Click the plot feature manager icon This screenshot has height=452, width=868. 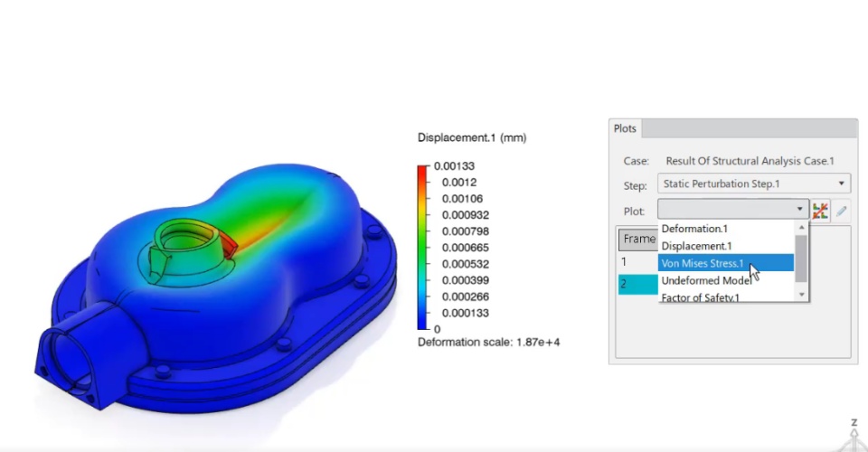(820, 211)
